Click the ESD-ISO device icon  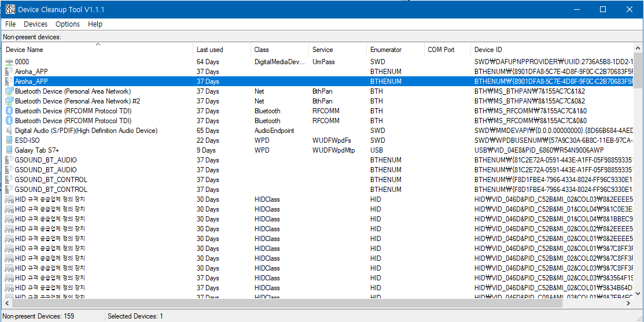9,140
